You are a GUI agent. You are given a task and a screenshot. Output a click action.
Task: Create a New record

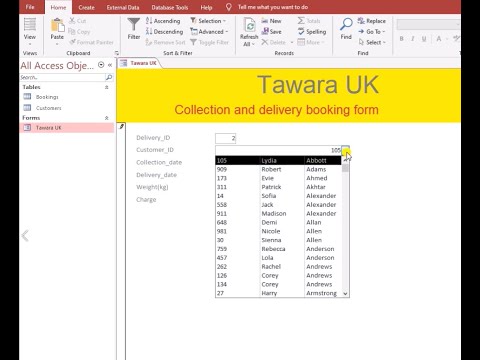click(271, 21)
